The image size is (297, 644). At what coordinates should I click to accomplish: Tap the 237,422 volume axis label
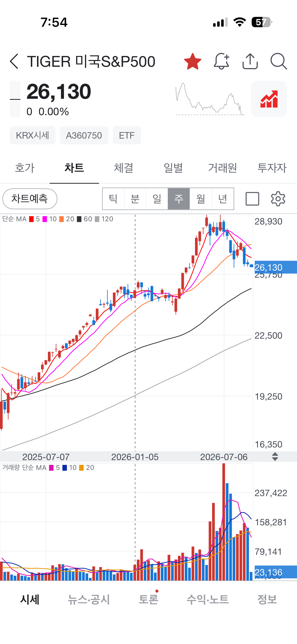point(271,493)
